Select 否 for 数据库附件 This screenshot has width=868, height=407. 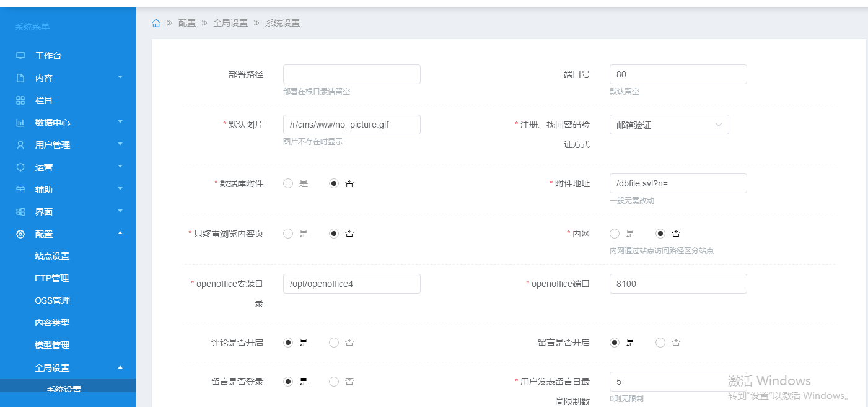334,183
